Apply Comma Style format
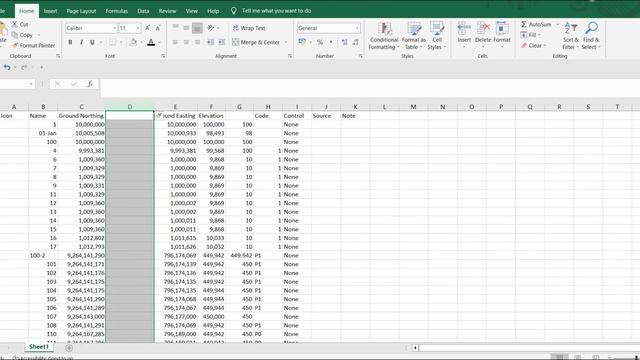The height and width of the screenshot is (360, 640). pos(331,42)
